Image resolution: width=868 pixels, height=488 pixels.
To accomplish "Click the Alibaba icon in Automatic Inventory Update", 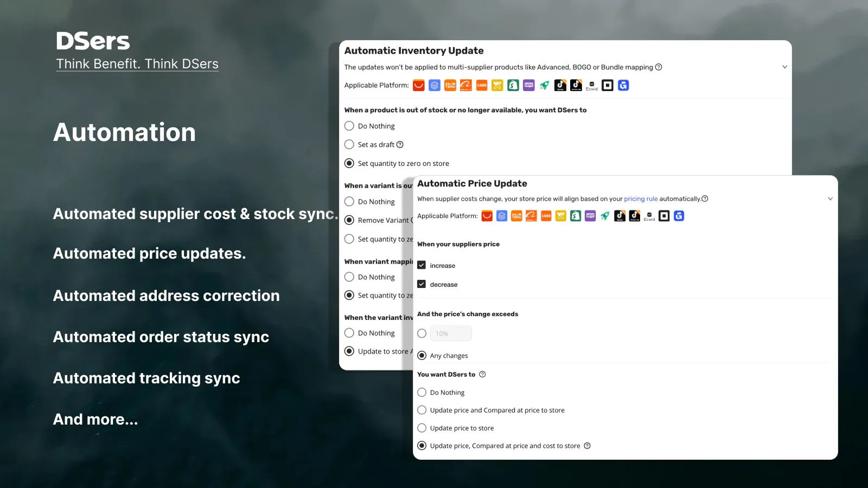I will pos(466,85).
